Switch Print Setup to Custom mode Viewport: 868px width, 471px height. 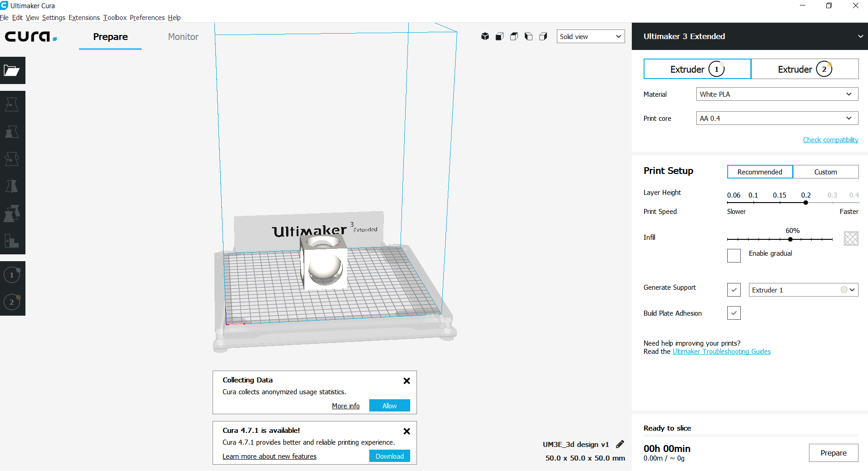(826, 172)
